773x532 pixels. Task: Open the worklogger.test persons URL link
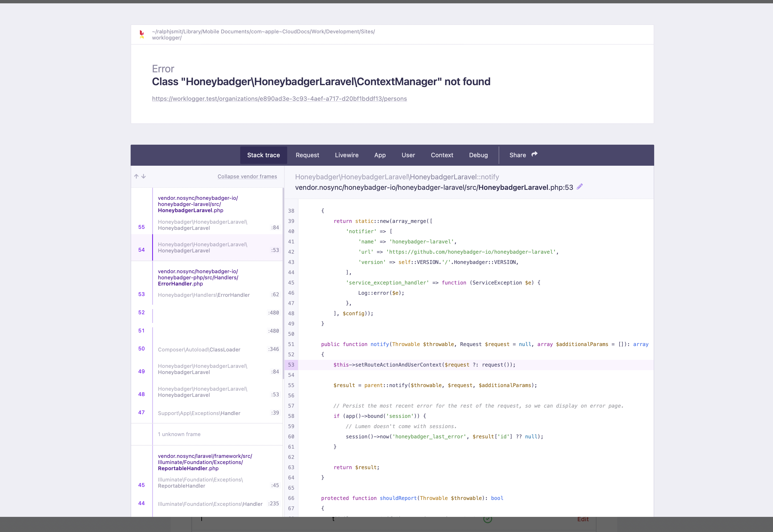point(279,99)
